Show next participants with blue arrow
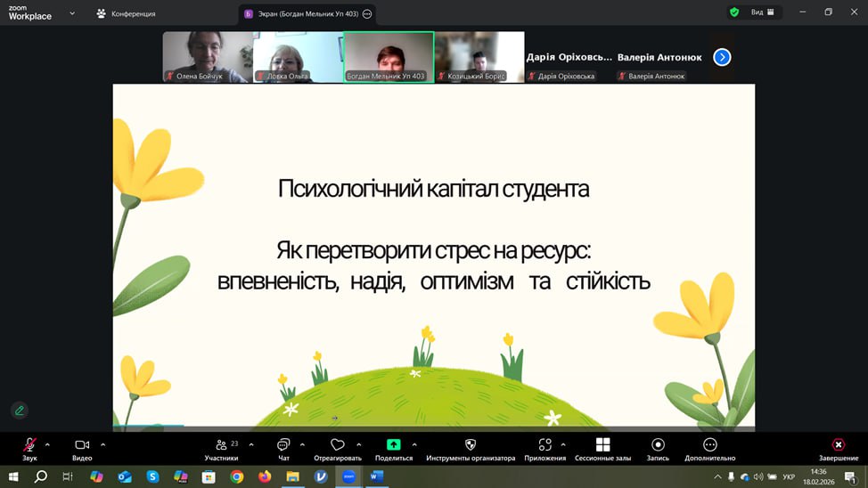The width and height of the screenshot is (868, 488). coord(722,57)
